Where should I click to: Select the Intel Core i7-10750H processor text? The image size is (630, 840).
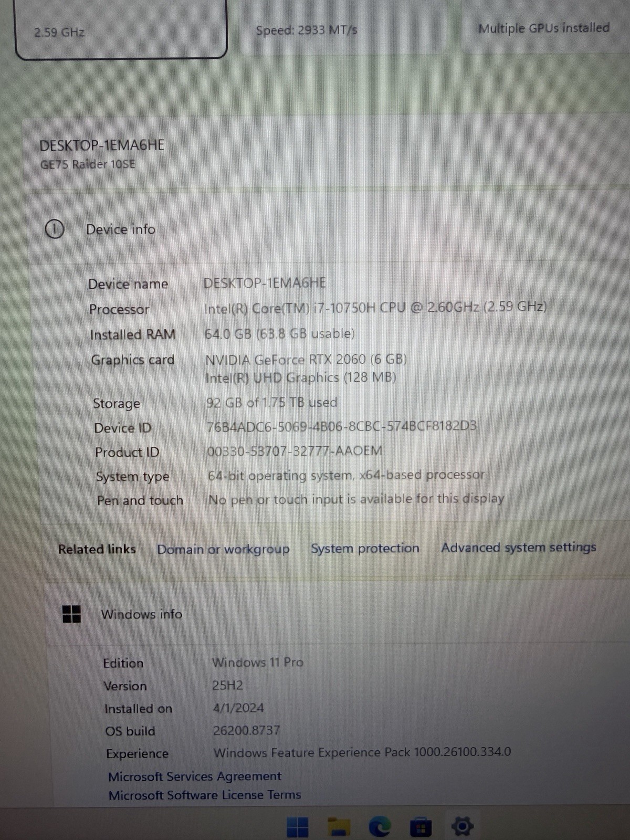pyautogui.click(x=375, y=307)
